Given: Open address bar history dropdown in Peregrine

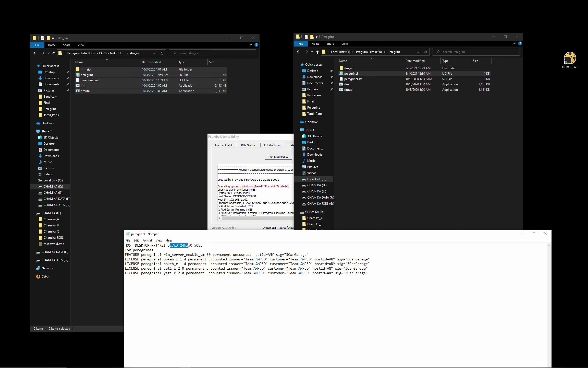Looking at the screenshot, I should point(418,52).
